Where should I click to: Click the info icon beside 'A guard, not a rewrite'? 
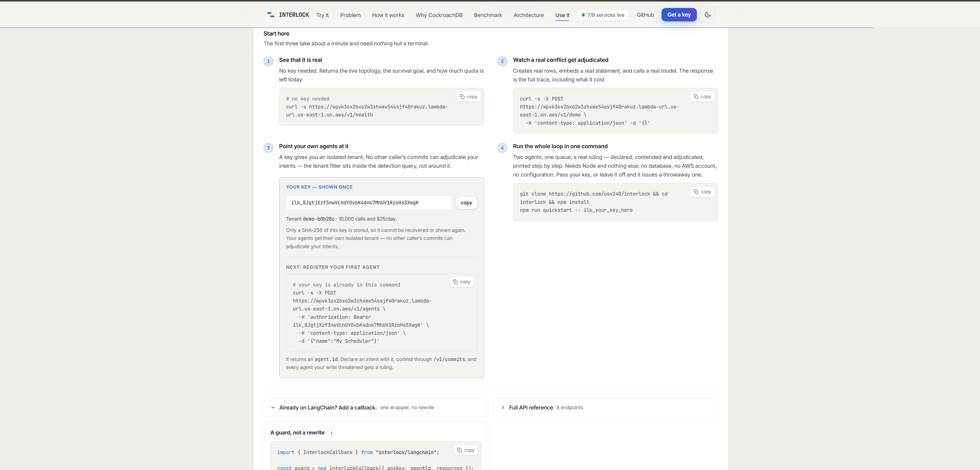tap(331, 432)
